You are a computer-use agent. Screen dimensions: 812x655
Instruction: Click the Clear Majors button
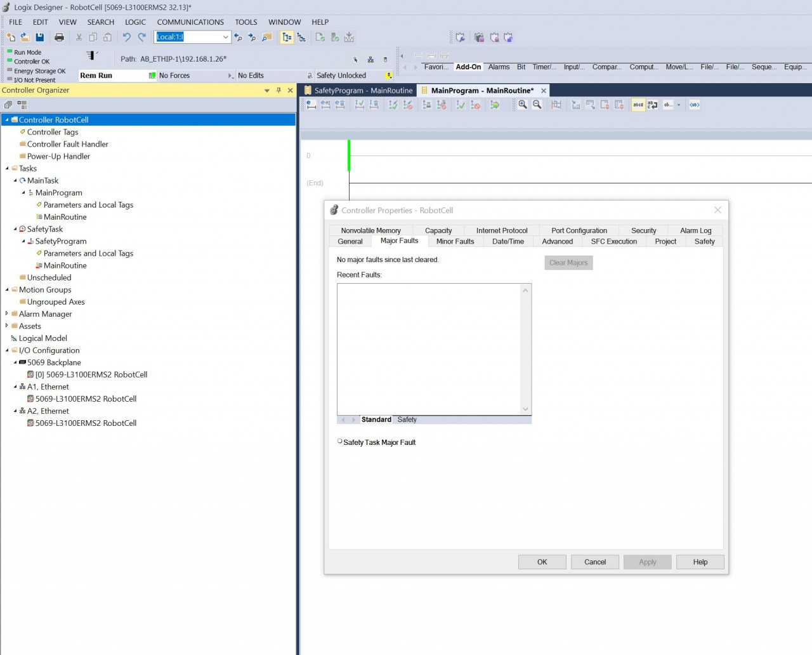pos(568,263)
